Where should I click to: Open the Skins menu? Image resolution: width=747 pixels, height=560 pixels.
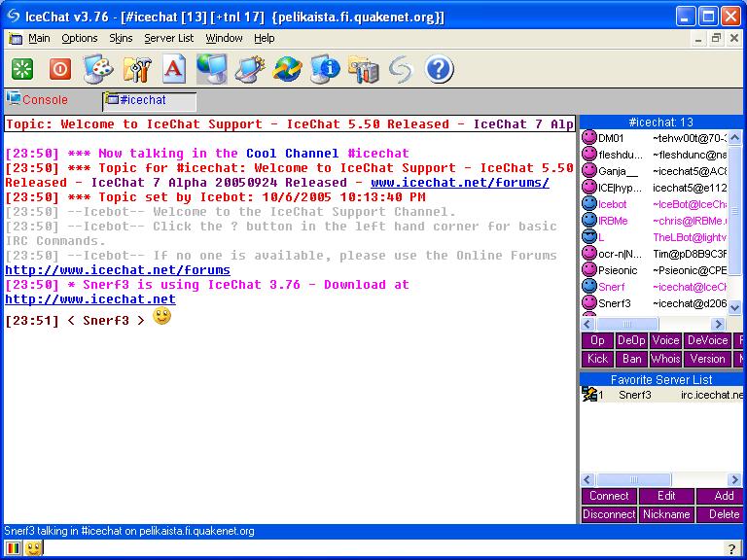[121, 38]
